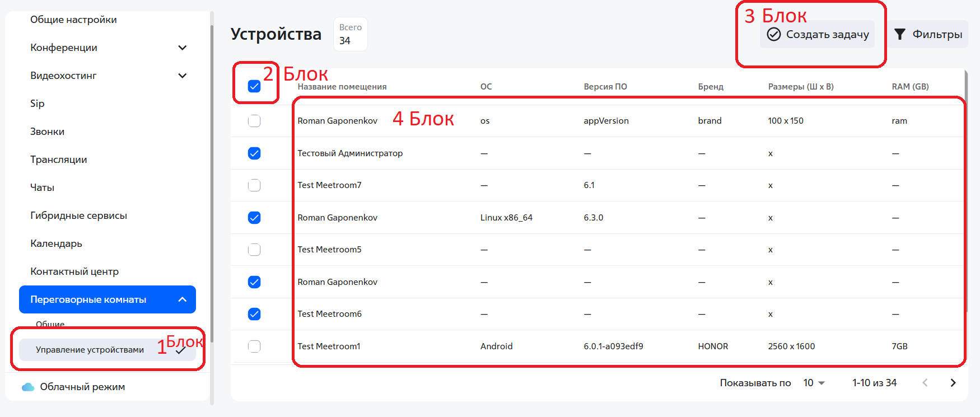Click the checkmark circle icon in Создать задачу
This screenshot has height=417, width=980.
point(773,34)
